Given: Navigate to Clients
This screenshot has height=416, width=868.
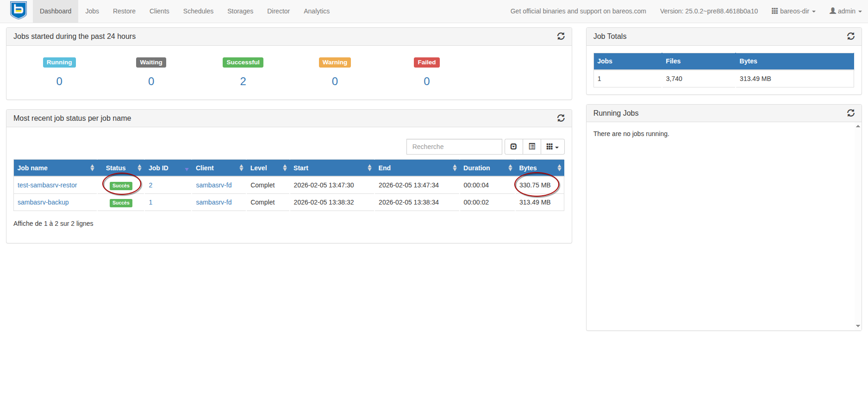Looking at the screenshot, I should 159,11.
